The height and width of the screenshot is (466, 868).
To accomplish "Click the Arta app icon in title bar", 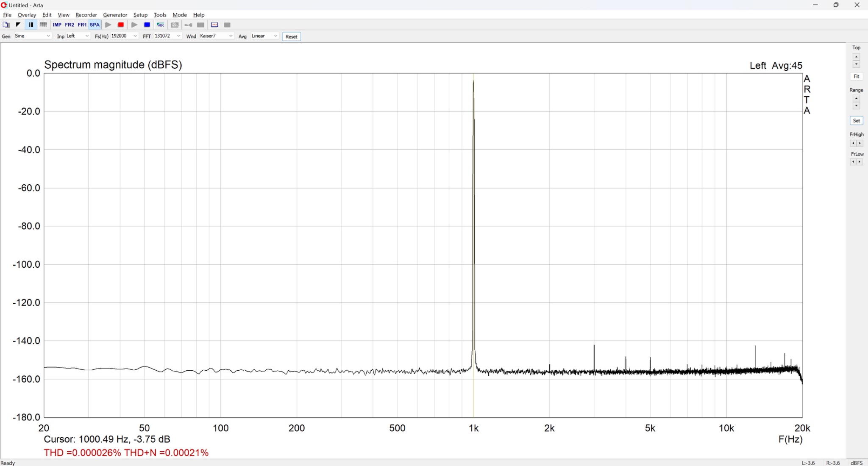I will [x=4, y=5].
